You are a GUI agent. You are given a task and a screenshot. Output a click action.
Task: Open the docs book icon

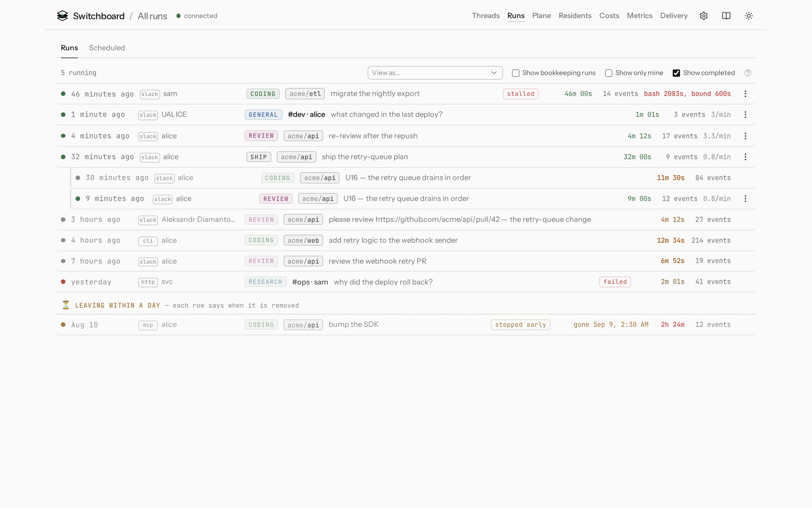[726, 16]
